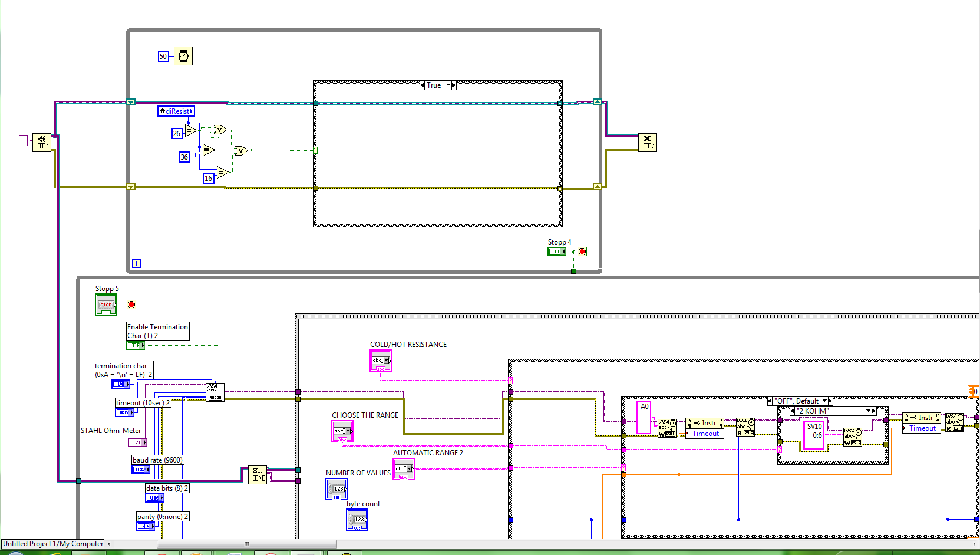Go to previous case of True structure

tap(422, 85)
